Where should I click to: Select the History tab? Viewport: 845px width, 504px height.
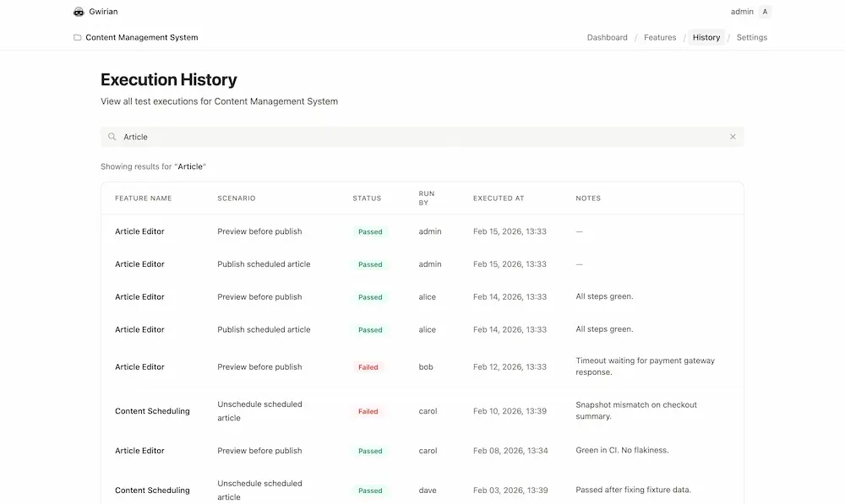(x=706, y=37)
